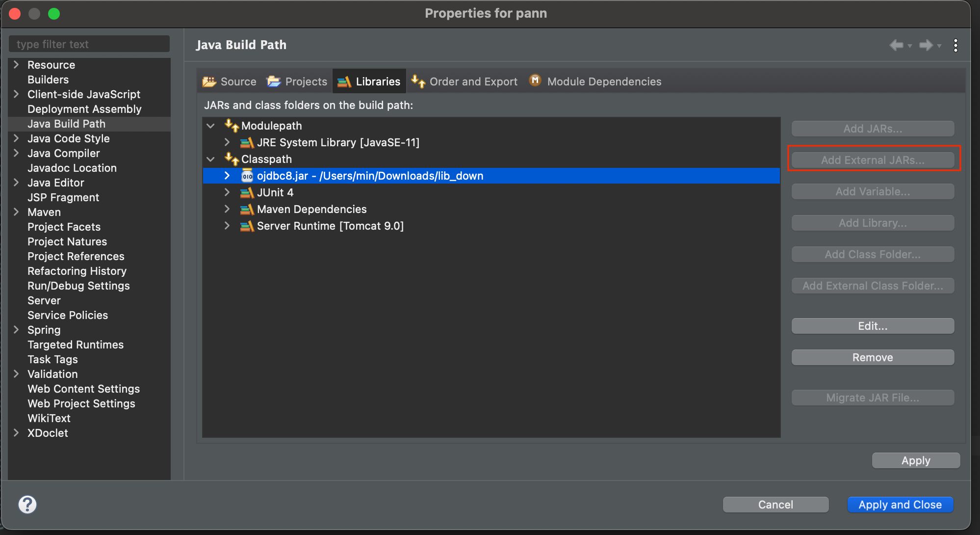Click the Module Dependencies tab icon
The height and width of the screenshot is (535, 980).
coord(535,80)
